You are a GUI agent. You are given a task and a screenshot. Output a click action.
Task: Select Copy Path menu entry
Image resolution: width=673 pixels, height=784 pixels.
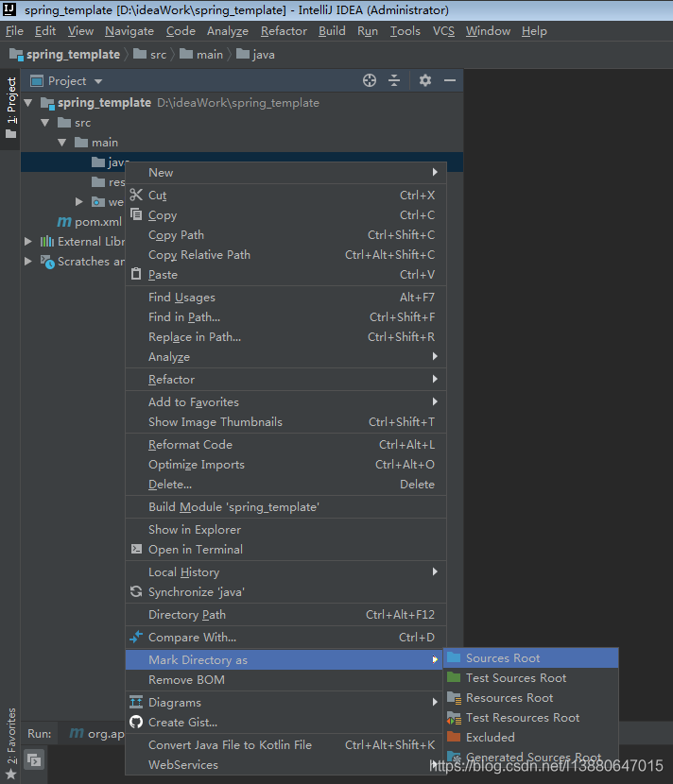285,234
